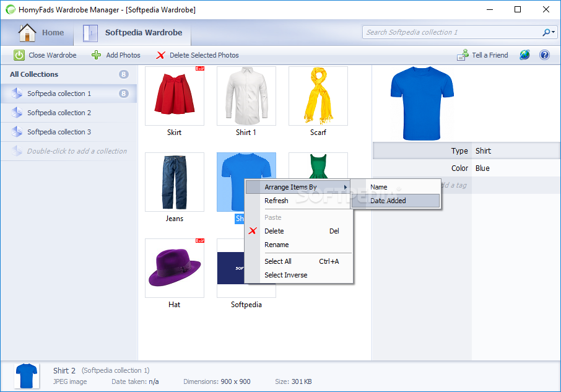Open Arrange Items By submenu
Viewport: 561px width, 392px height.
point(298,187)
